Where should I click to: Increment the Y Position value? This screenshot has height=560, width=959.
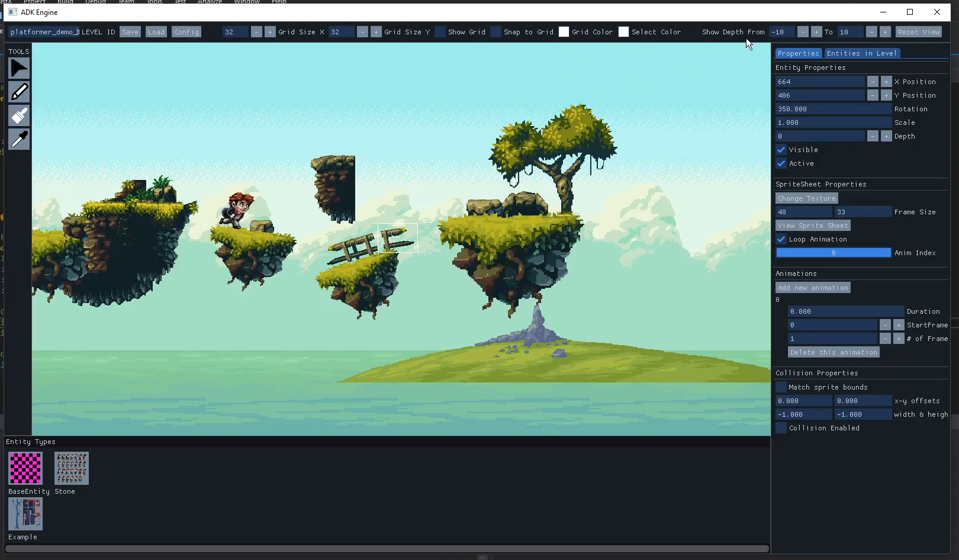886,95
